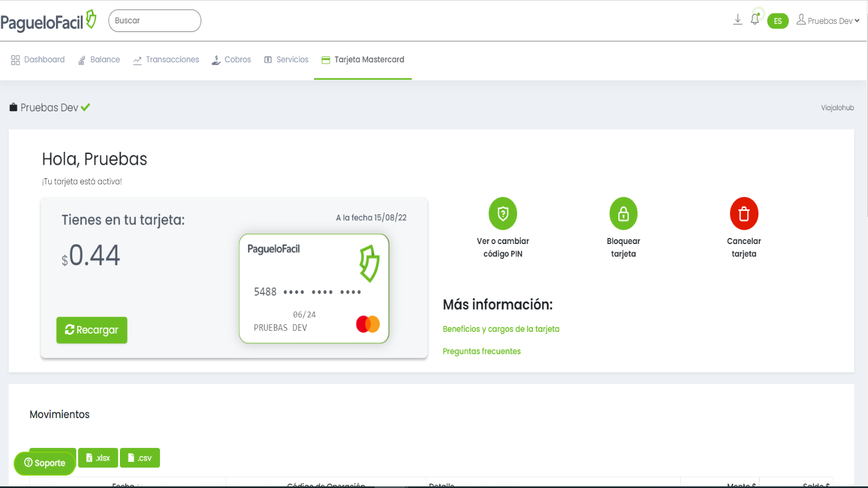
Task: Select the Tarjeta Mastercard tab
Action: coord(363,60)
